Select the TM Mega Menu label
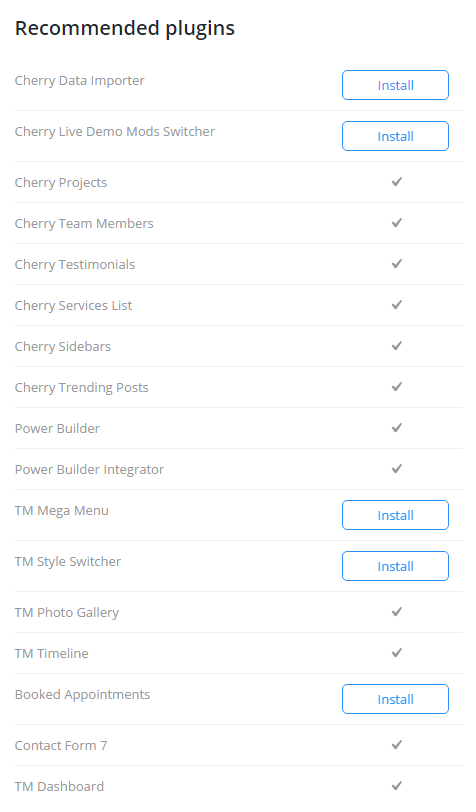Viewport: 476px width, 812px height. pyautogui.click(x=62, y=511)
